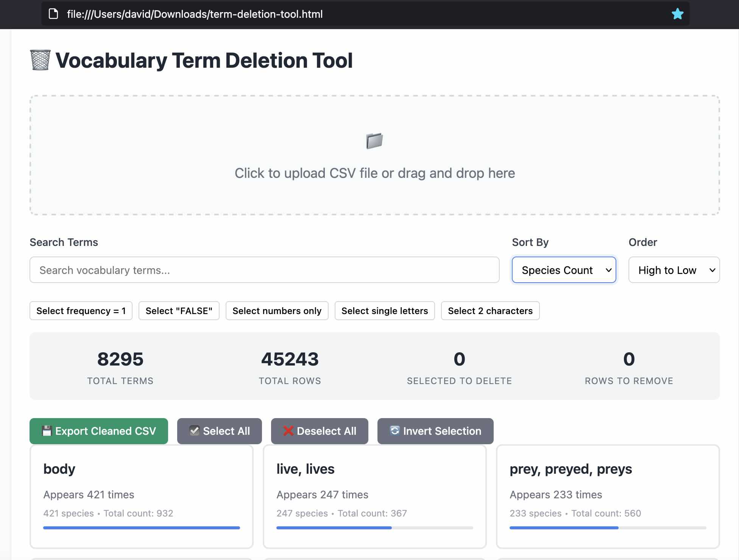
Task: Click the blue bookmark star icon
Action: [677, 14]
